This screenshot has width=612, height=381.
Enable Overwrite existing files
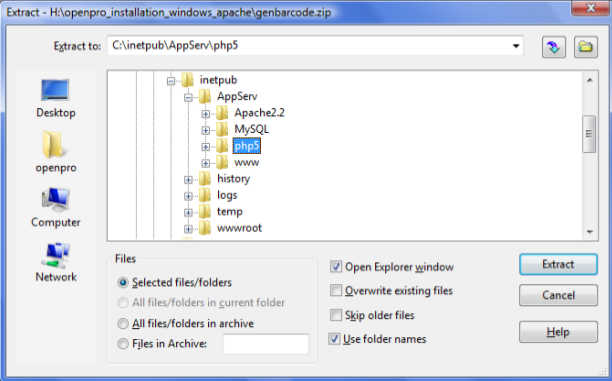(335, 290)
